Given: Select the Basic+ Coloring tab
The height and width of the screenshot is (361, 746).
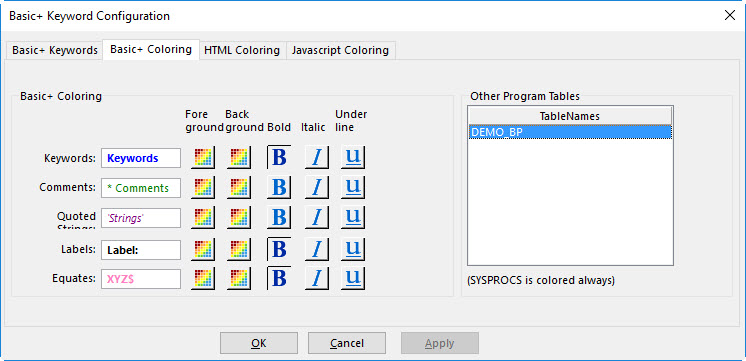Looking at the screenshot, I should pos(151,49).
